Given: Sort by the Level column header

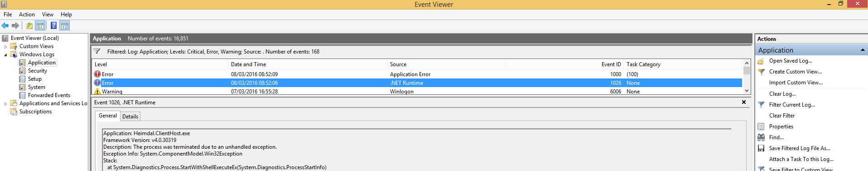Looking at the screenshot, I should click(160, 64).
